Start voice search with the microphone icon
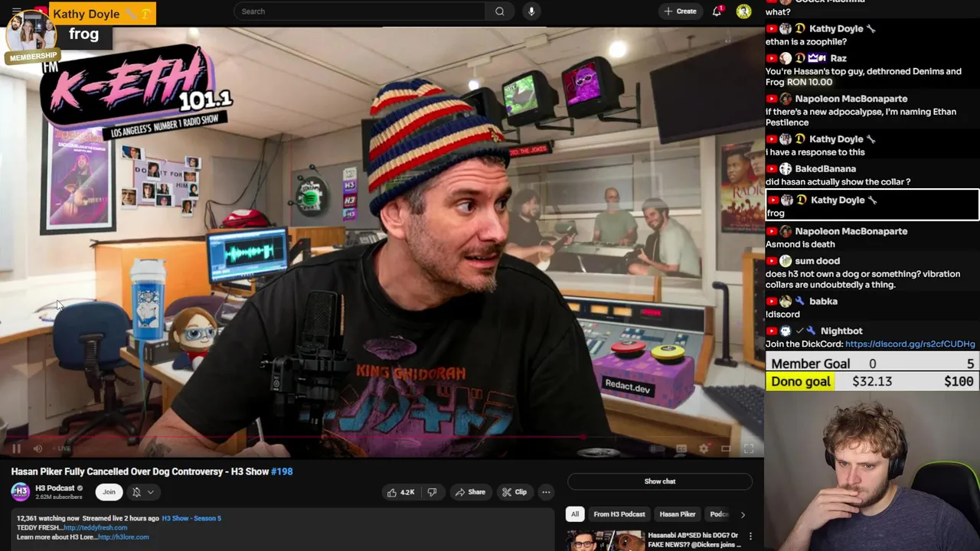Image resolution: width=980 pixels, height=551 pixels. tap(531, 11)
